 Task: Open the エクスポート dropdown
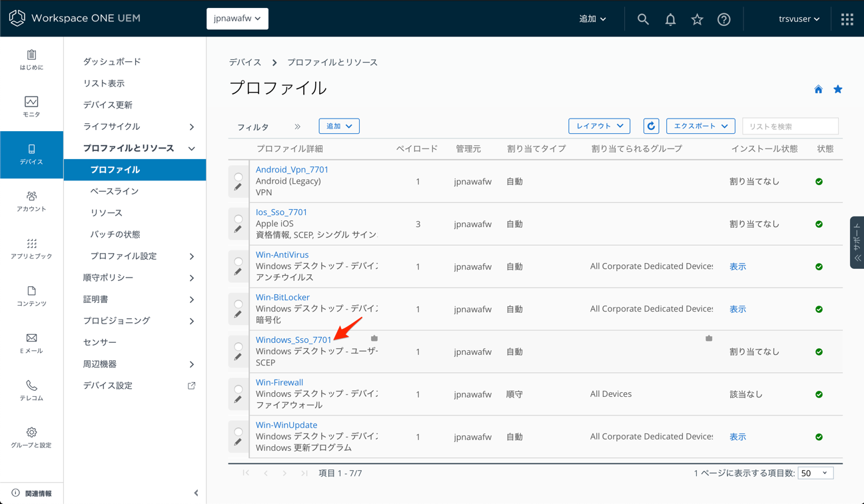700,126
